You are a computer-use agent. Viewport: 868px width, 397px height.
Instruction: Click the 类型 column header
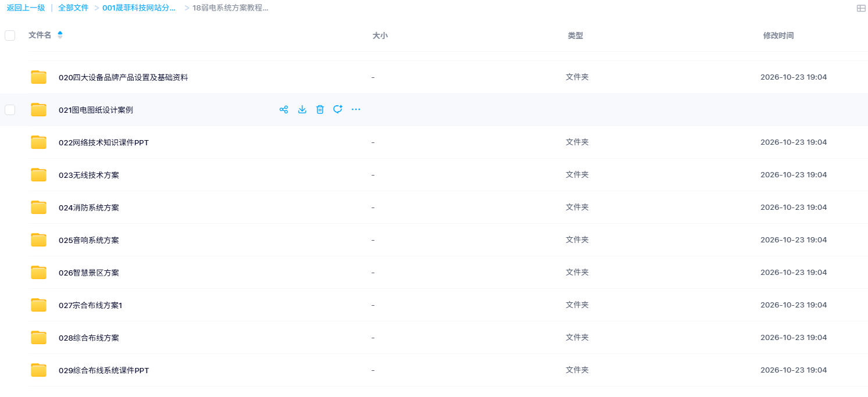tap(575, 35)
